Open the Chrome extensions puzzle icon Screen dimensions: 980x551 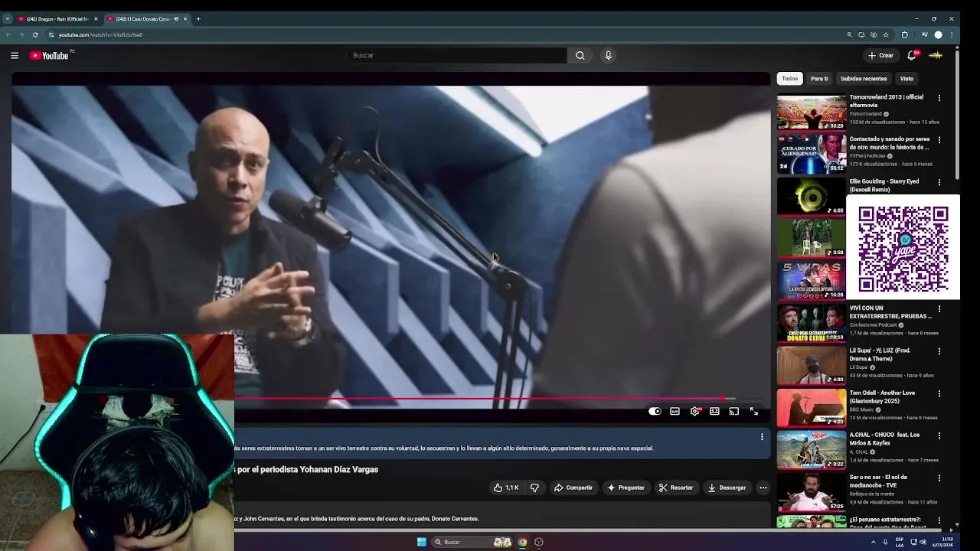[x=905, y=34]
